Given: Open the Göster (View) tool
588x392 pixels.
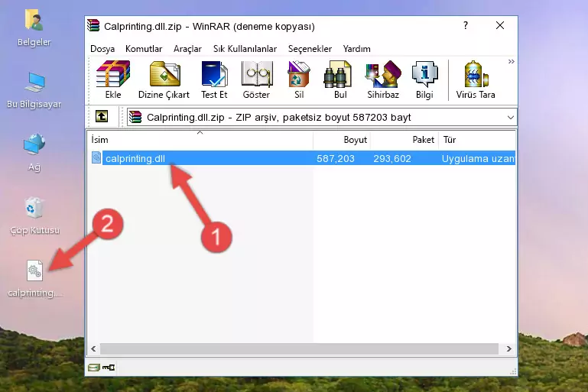Looking at the screenshot, I should point(256,79).
